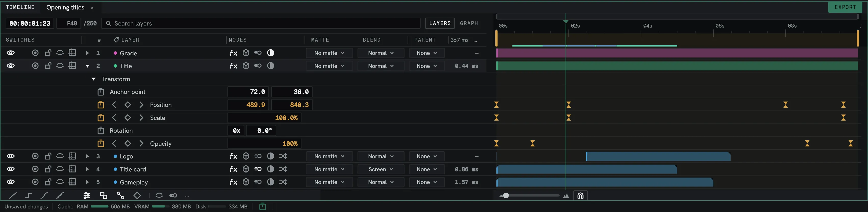Expand the Logo layer
The height and width of the screenshot is (212, 868).
coord(87,156)
